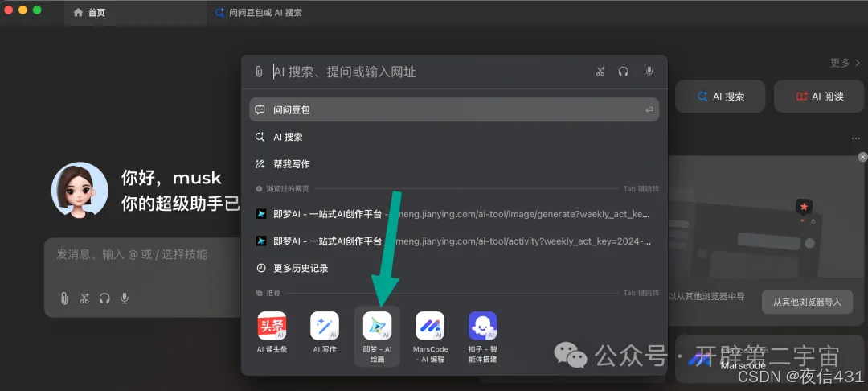Screen dimensions: 868x391
Task: Open 更多历史记录 entry
Action: 454,268
